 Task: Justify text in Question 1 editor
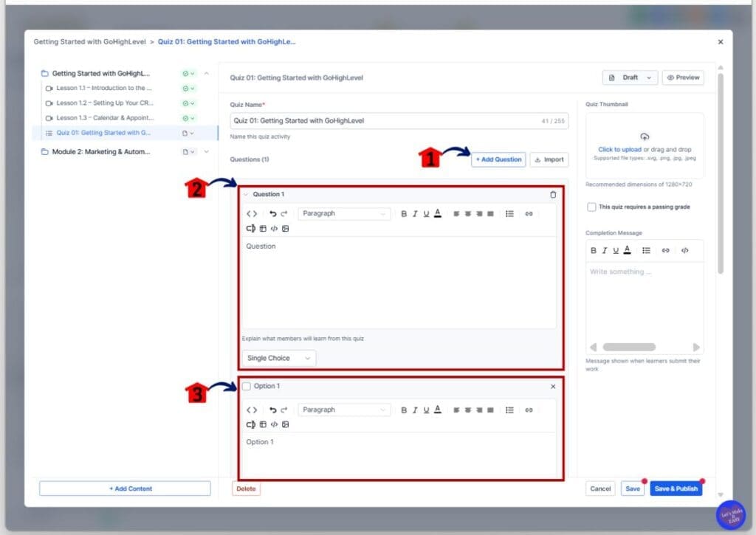tap(490, 213)
